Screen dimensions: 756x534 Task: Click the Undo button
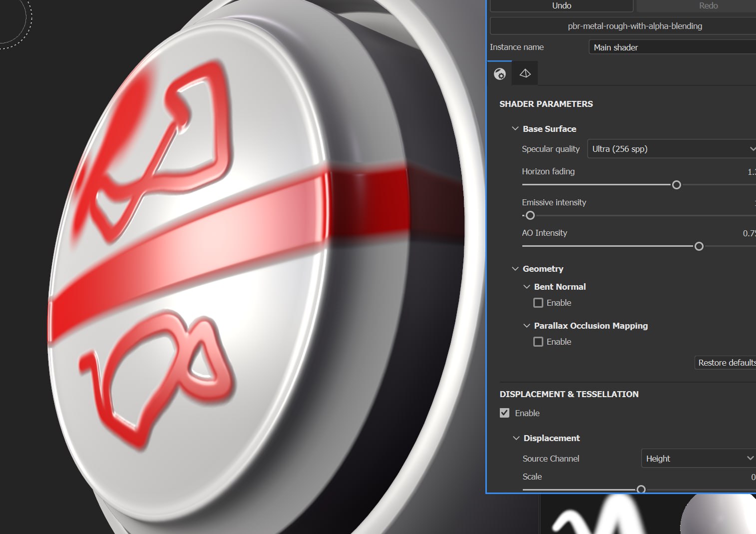click(x=561, y=5)
